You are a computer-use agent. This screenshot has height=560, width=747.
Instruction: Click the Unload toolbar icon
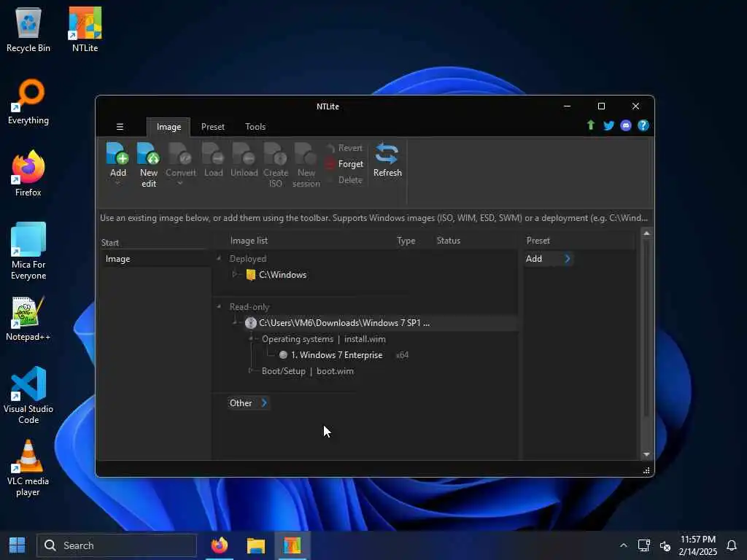click(x=244, y=154)
